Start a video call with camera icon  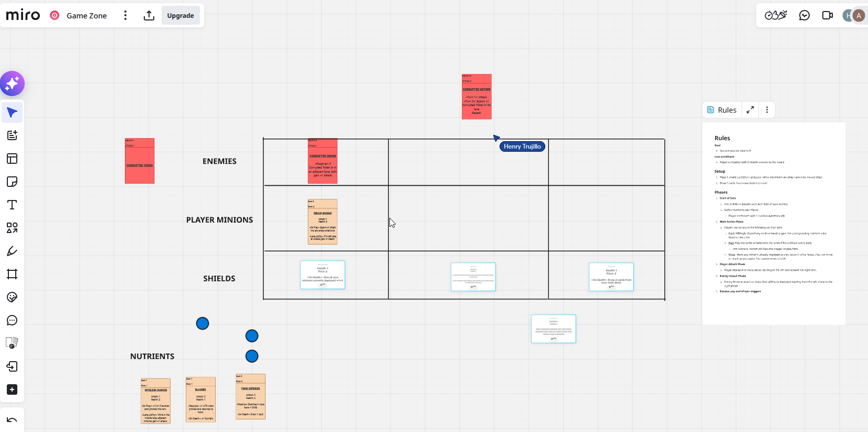click(828, 15)
